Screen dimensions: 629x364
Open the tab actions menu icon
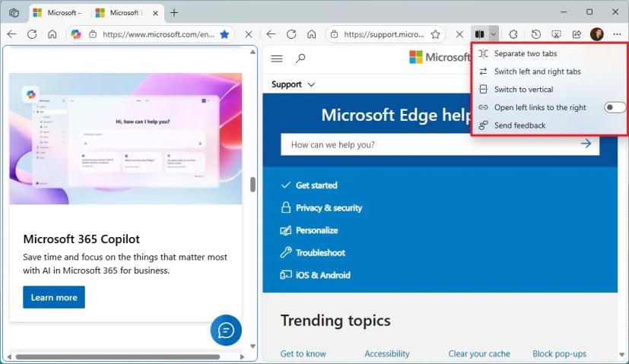tap(14, 13)
